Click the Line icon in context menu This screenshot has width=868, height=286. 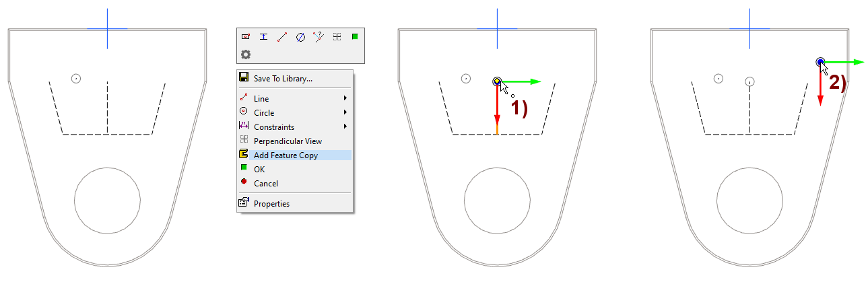pos(244,98)
